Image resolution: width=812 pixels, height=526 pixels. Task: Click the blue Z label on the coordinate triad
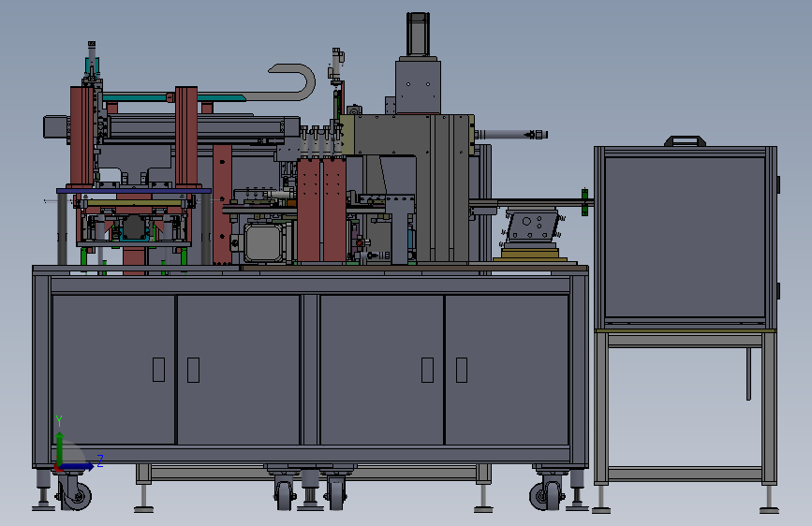[100, 460]
